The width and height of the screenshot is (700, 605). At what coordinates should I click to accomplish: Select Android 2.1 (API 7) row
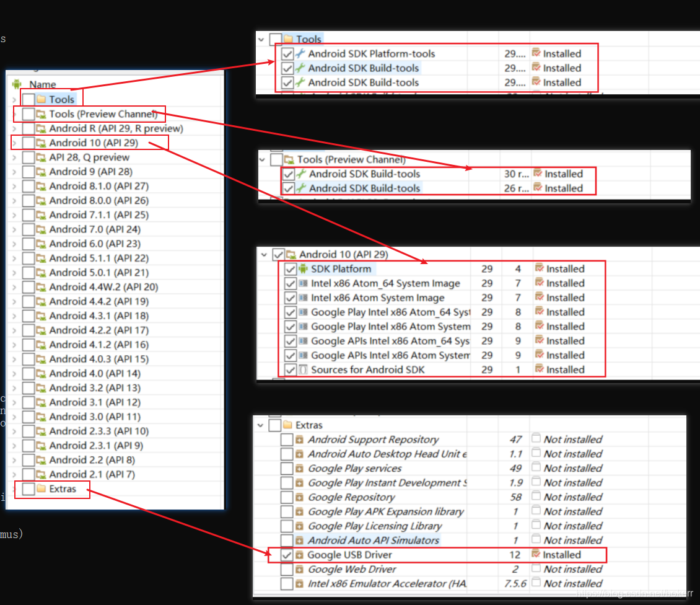pos(115,474)
